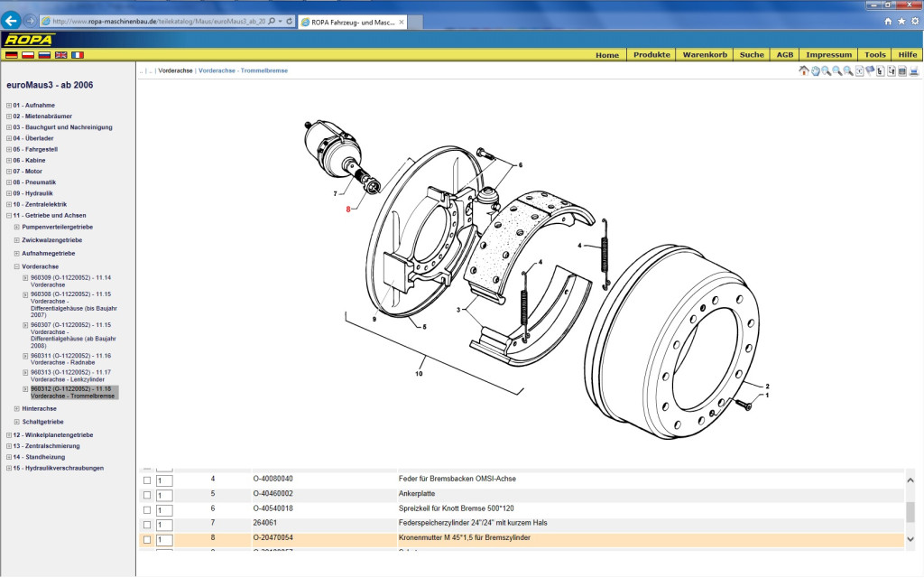Click red callout number 8 in diagram

(347, 210)
